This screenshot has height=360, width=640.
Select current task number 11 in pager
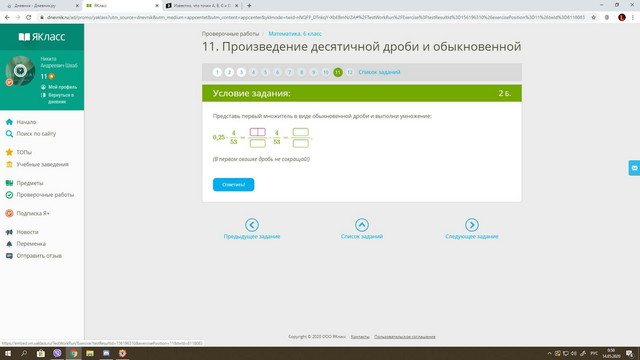(338, 72)
